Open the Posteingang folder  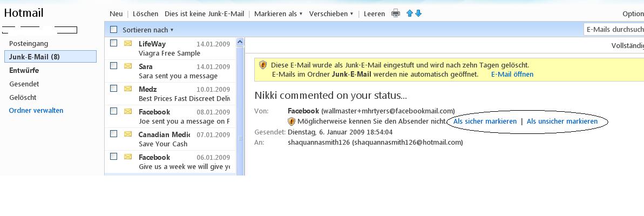(x=29, y=43)
